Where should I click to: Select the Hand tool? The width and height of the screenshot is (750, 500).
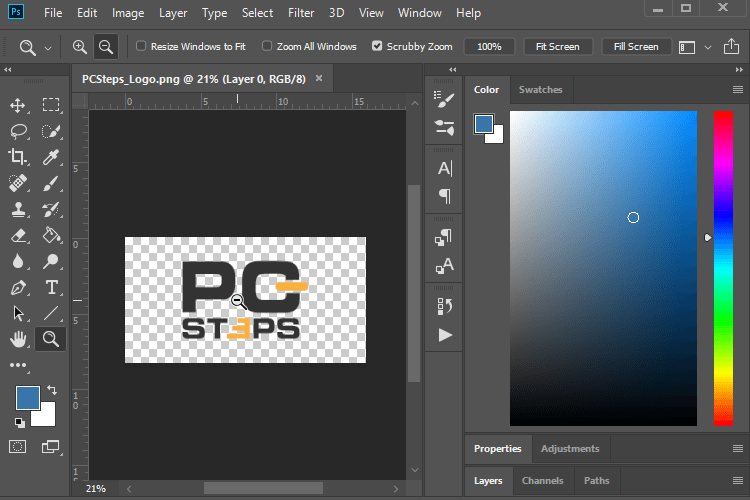(x=18, y=339)
